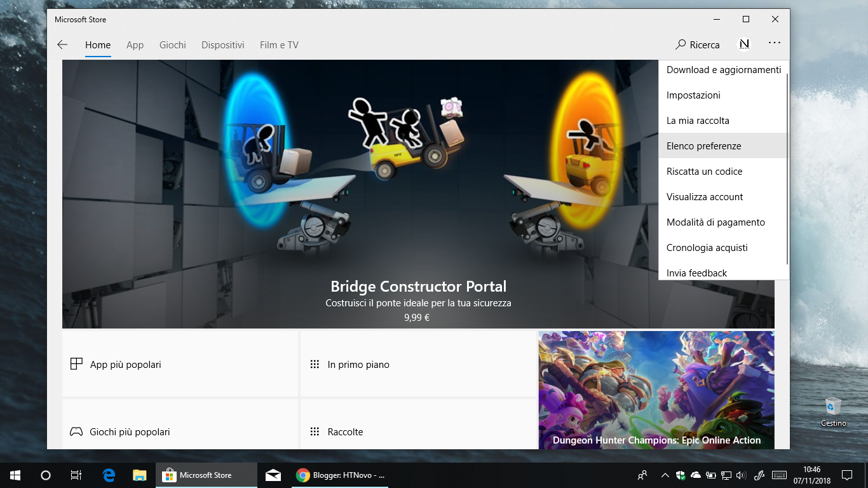The height and width of the screenshot is (488, 868).
Task: Click the OneDrive cloud tray icon
Action: [x=695, y=475]
